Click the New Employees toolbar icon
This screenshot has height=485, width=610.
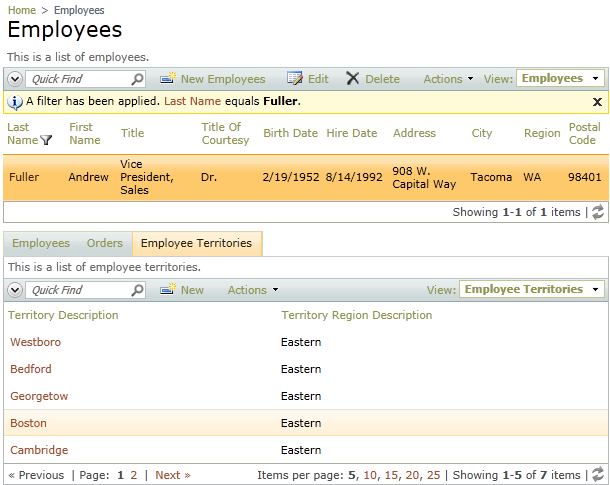point(168,79)
